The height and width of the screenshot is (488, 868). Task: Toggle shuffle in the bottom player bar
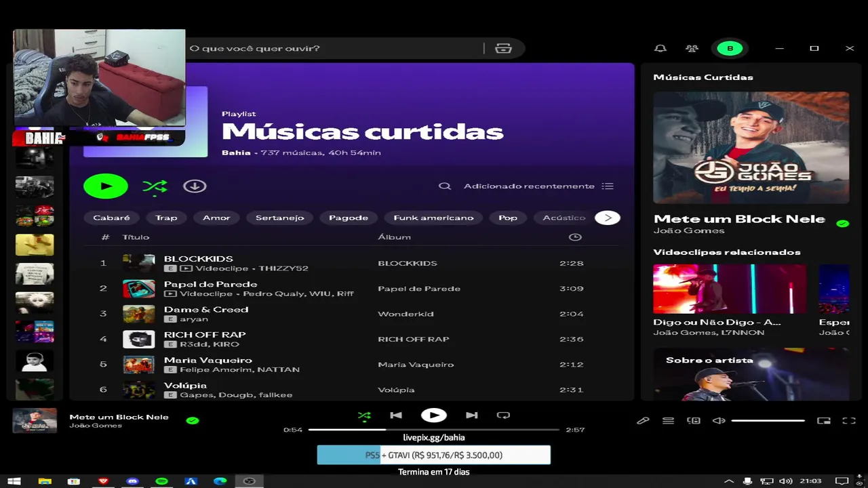(x=364, y=415)
